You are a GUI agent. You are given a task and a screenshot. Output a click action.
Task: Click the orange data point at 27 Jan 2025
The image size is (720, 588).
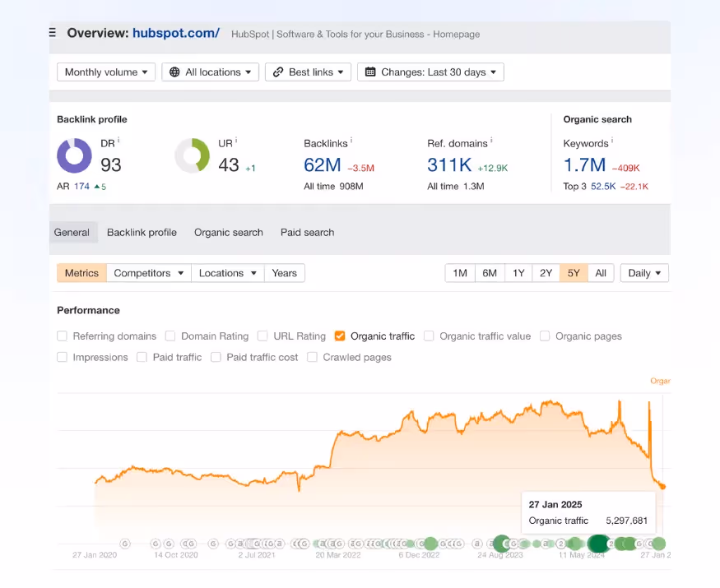point(662,487)
